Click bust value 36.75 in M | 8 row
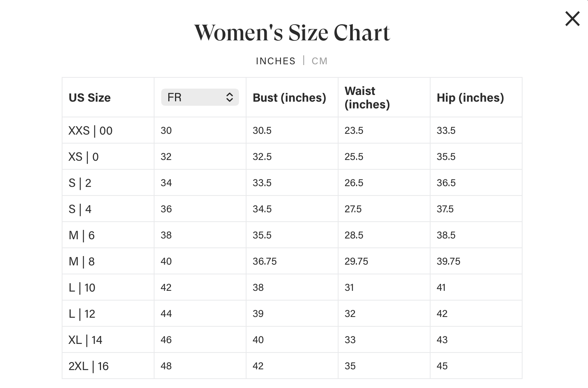This screenshot has width=588, height=388. 264,261
